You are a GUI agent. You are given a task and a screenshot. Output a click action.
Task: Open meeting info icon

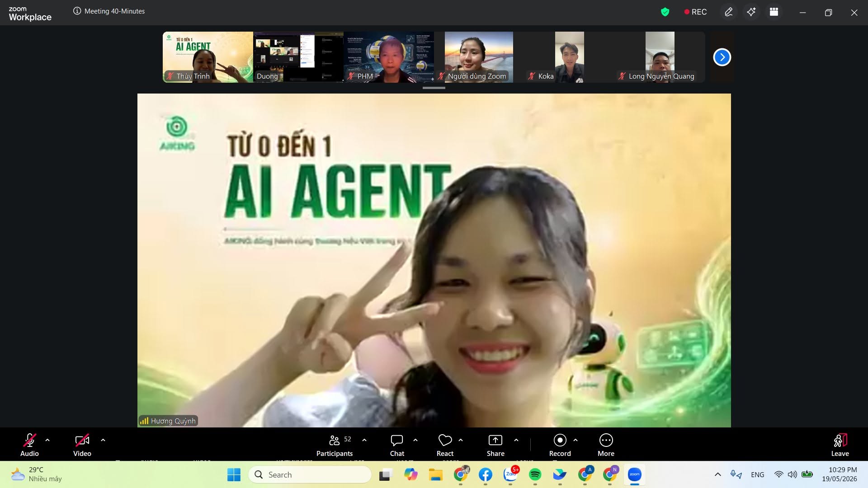click(x=77, y=11)
